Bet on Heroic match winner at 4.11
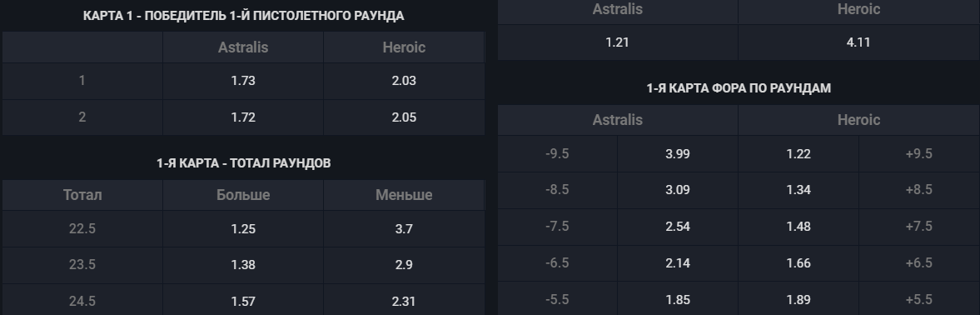The height and width of the screenshot is (315, 980). (x=858, y=42)
